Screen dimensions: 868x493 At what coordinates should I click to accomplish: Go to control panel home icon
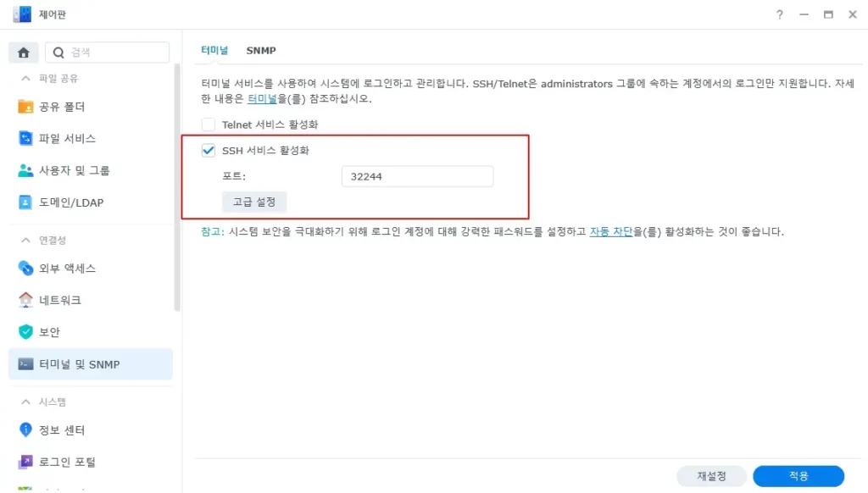click(x=23, y=53)
